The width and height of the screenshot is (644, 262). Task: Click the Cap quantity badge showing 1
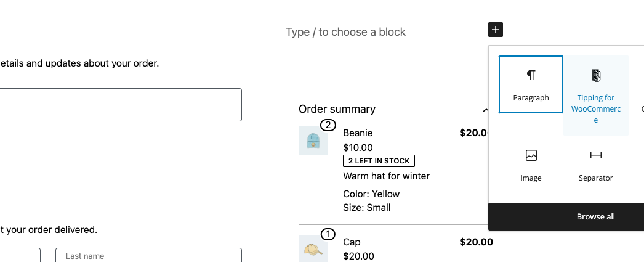click(328, 234)
